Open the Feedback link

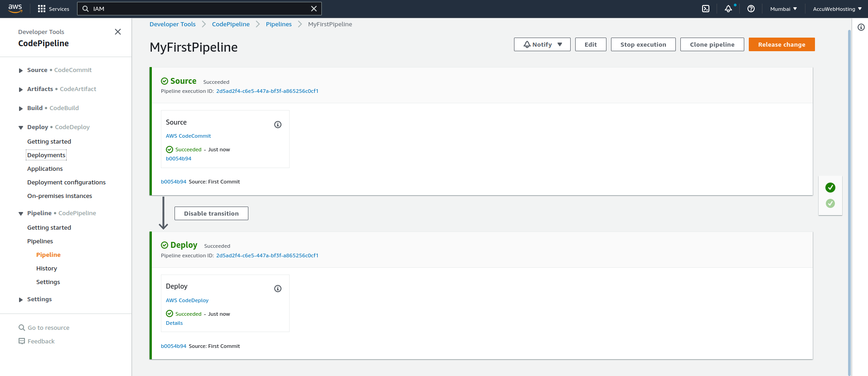pyautogui.click(x=36, y=342)
